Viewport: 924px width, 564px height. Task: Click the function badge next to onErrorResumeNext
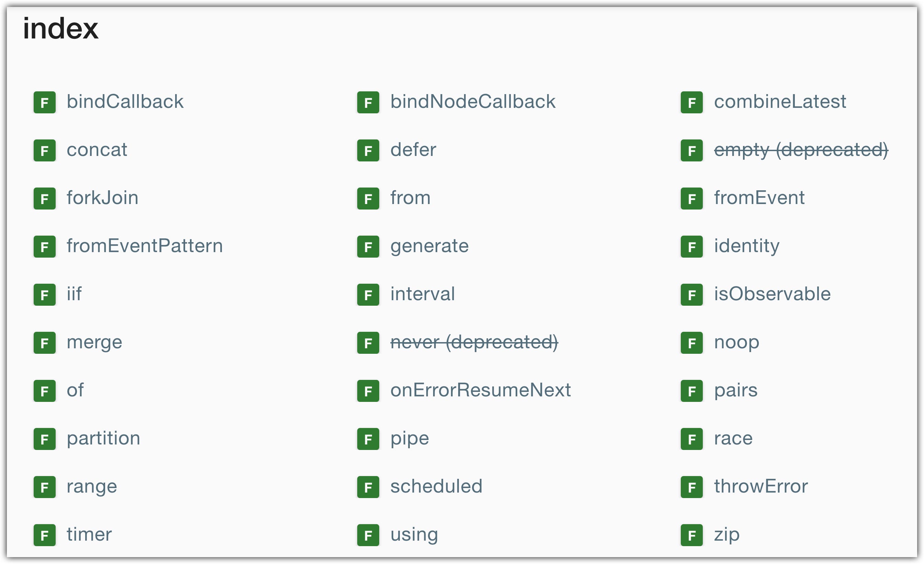click(x=368, y=391)
